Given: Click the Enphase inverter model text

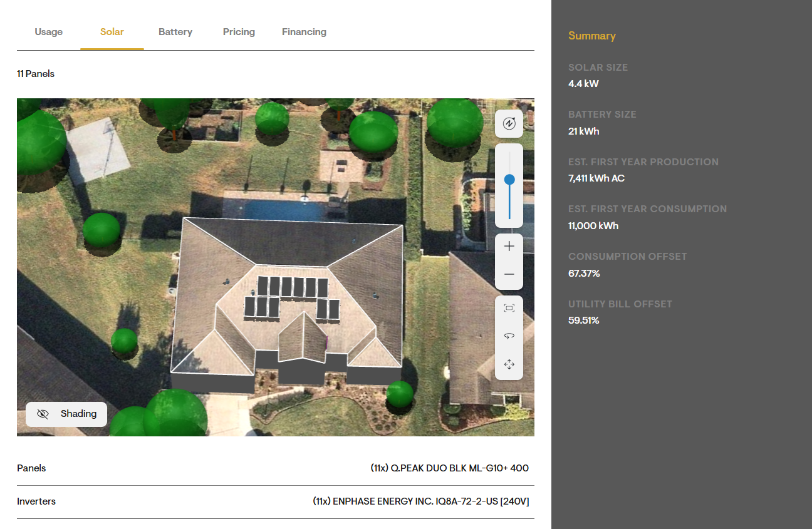Looking at the screenshot, I should point(421,501).
